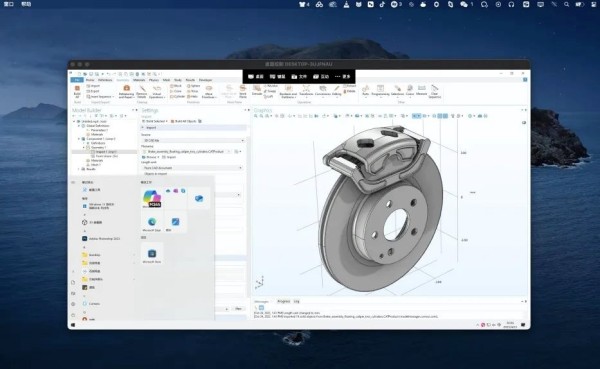Open the Length unit dropdown
600x369 pixels.
(192, 168)
